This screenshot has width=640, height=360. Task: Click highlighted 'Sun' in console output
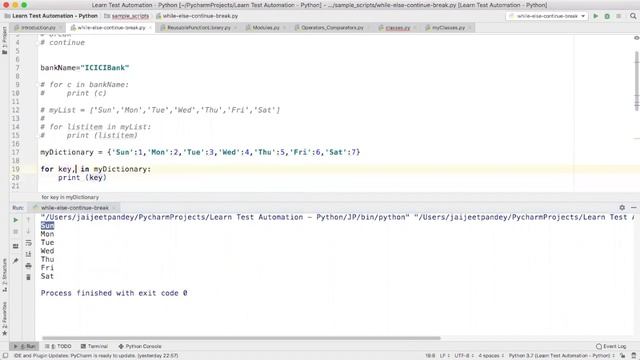point(47,226)
